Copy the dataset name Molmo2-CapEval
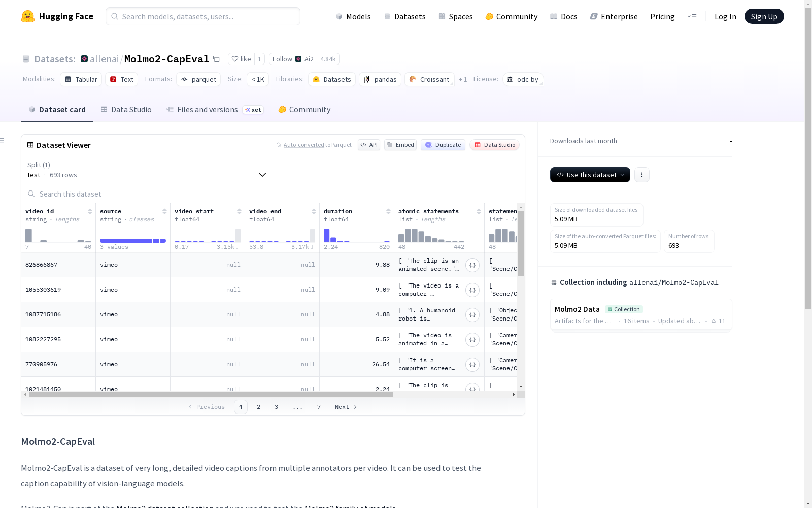Screen dimensions: 812x508 click(x=216, y=59)
